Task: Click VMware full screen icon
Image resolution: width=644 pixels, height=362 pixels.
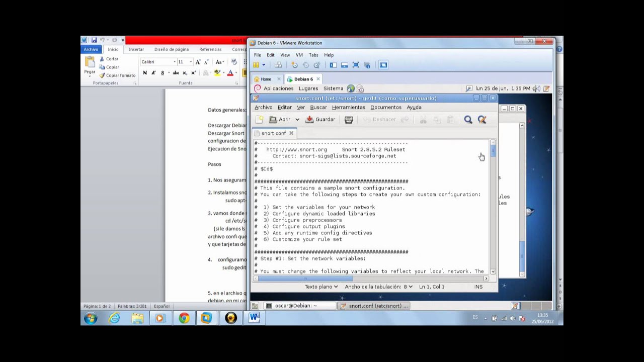Action: tap(356, 65)
